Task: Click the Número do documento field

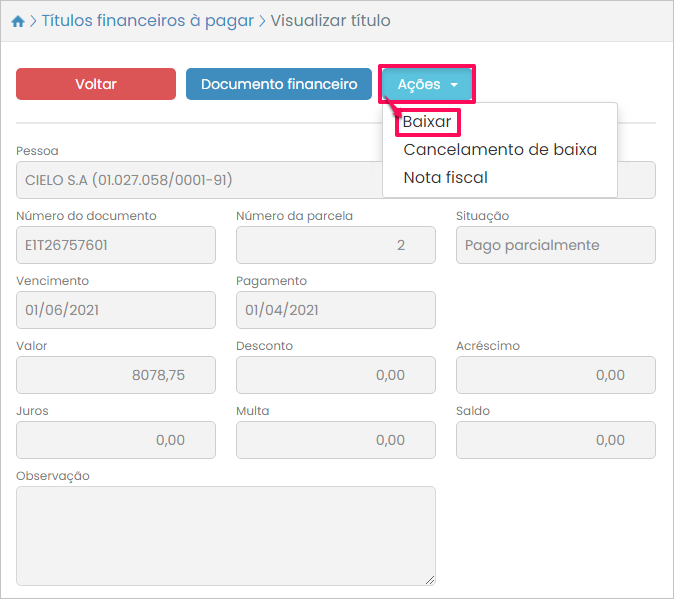Action: [x=116, y=245]
